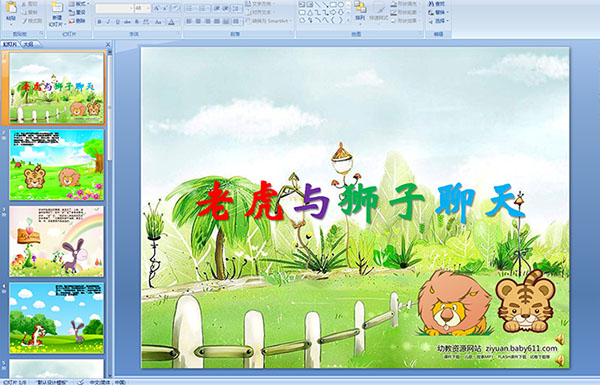Select the second slide thumbnail

57,165
